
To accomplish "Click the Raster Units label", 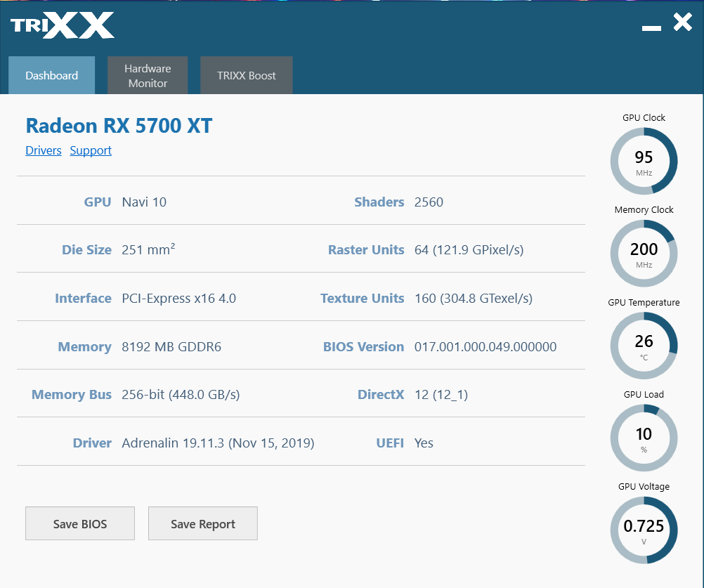I will [366, 250].
